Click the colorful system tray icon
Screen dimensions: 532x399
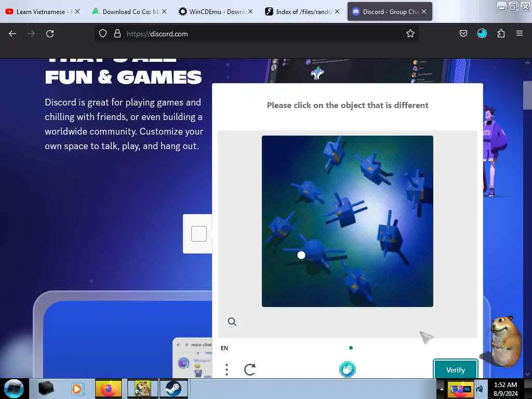coord(460,389)
